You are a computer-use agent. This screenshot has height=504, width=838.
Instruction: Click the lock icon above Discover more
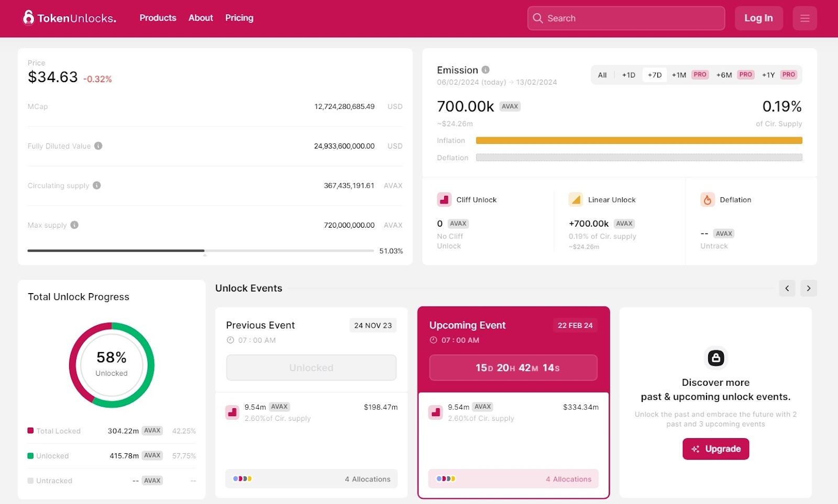pyautogui.click(x=715, y=358)
